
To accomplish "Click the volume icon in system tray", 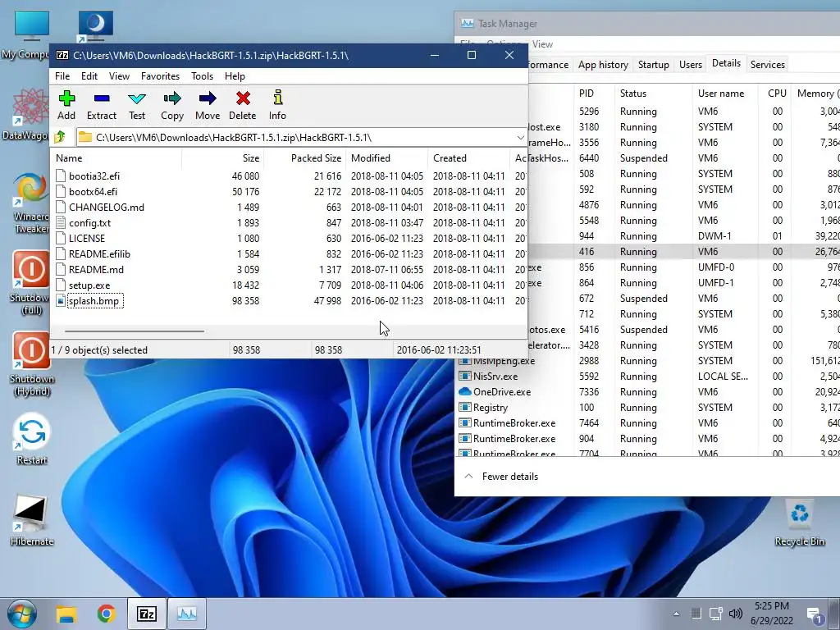I will [x=736, y=614].
